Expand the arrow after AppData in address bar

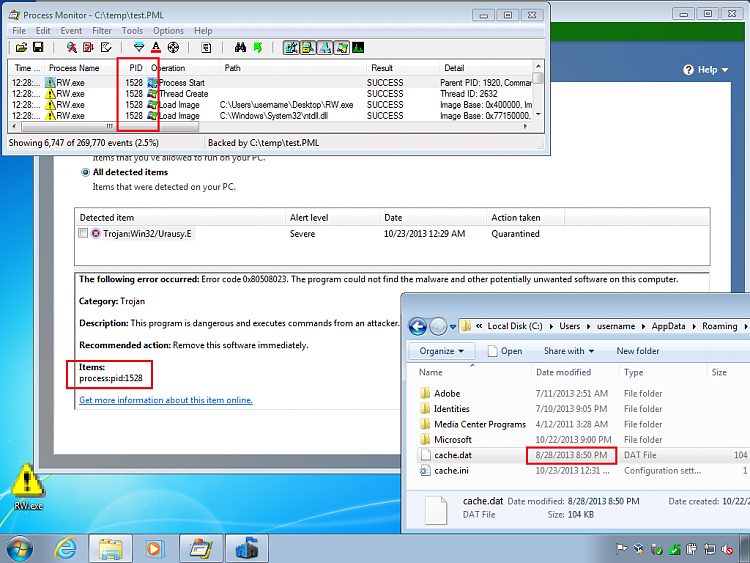(x=694, y=327)
